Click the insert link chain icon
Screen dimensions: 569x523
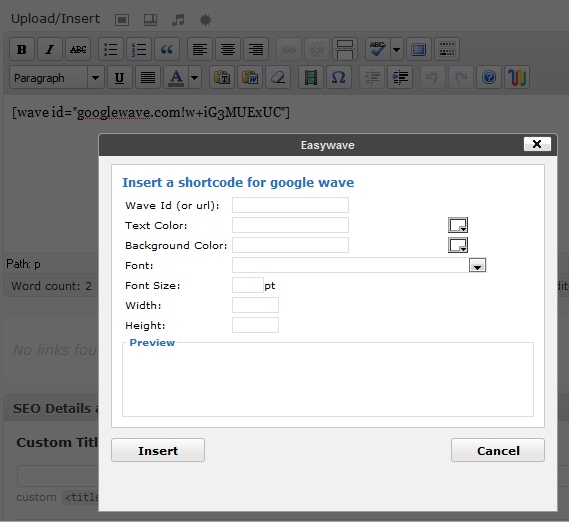(x=289, y=49)
